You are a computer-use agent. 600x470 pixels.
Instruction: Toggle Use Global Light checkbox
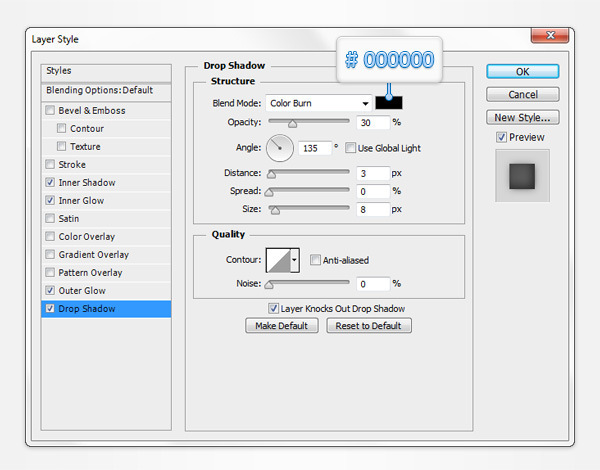pos(351,148)
